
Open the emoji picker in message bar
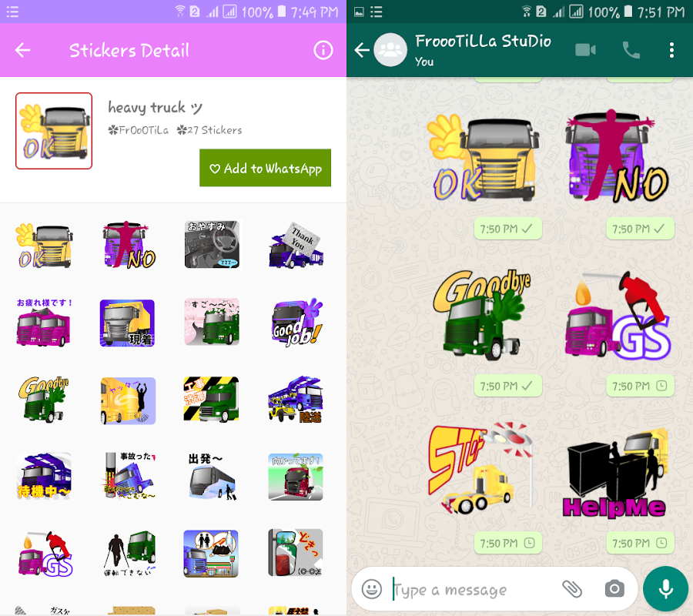pos(372,589)
